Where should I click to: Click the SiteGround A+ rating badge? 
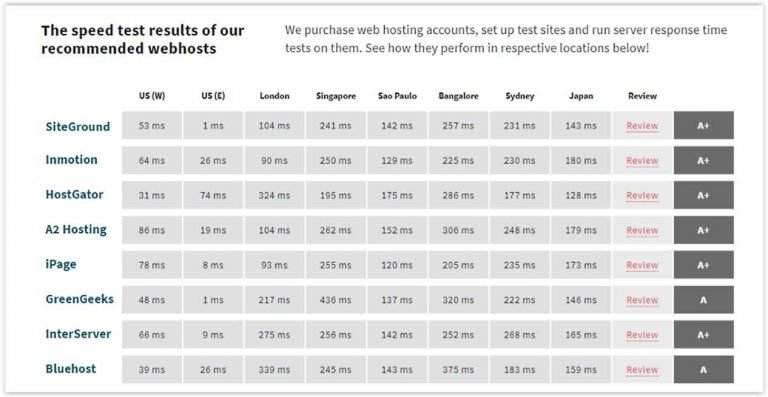pyautogui.click(x=703, y=125)
